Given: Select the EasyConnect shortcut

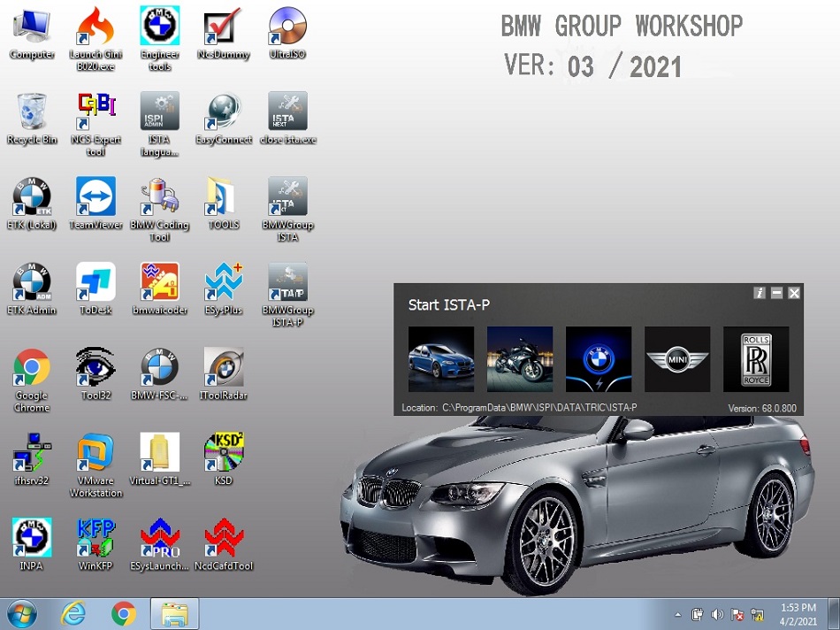Looking at the screenshot, I should pos(224,119).
